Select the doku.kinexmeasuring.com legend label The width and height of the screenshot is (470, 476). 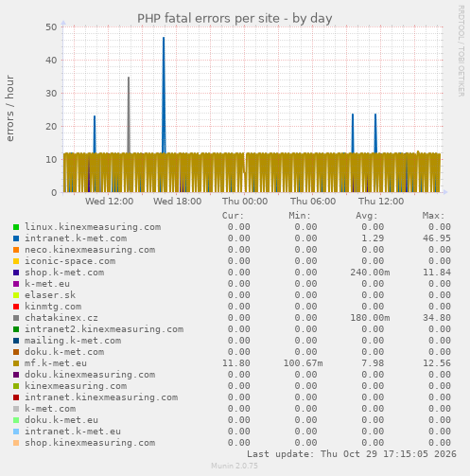point(90,375)
